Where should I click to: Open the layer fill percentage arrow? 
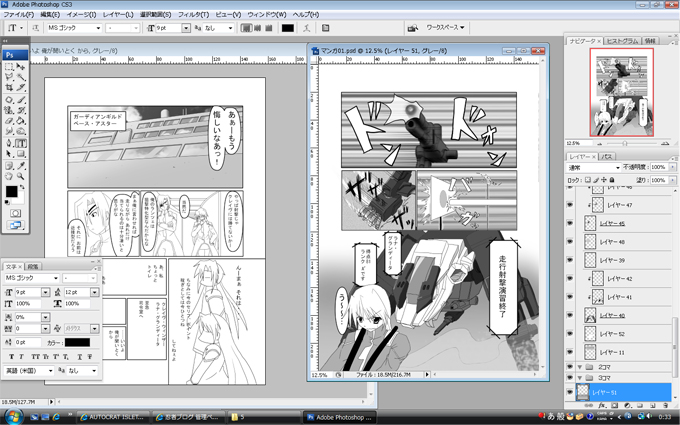(673, 180)
